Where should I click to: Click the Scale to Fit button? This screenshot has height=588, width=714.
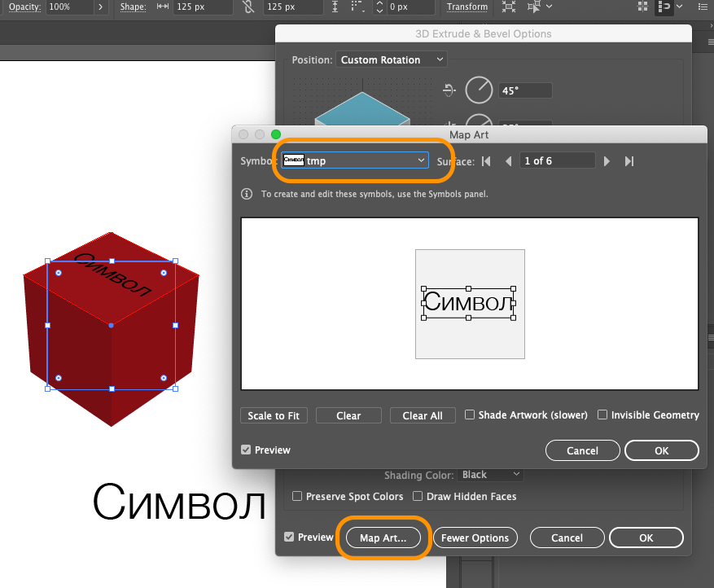click(274, 415)
